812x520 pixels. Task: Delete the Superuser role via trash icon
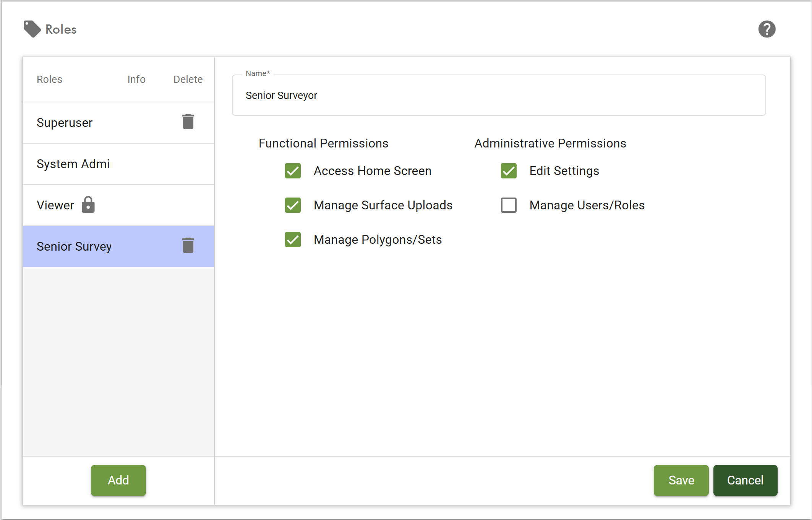188,122
